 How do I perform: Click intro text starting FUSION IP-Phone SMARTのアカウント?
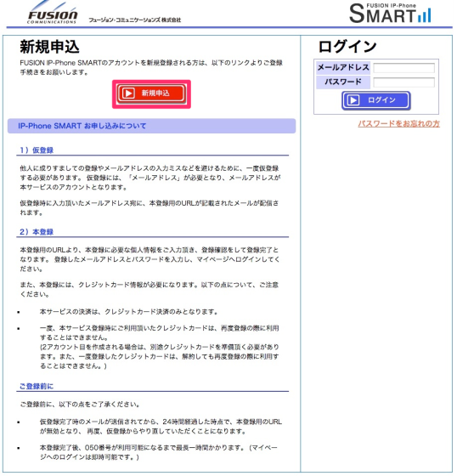(x=151, y=68)
